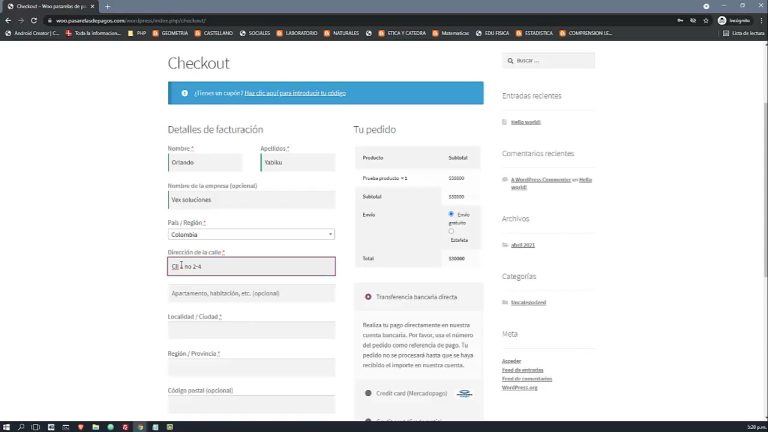Select Estafeta shipping option
The width and height of the screenshot is (768, 432).
(x=452, y=232)
